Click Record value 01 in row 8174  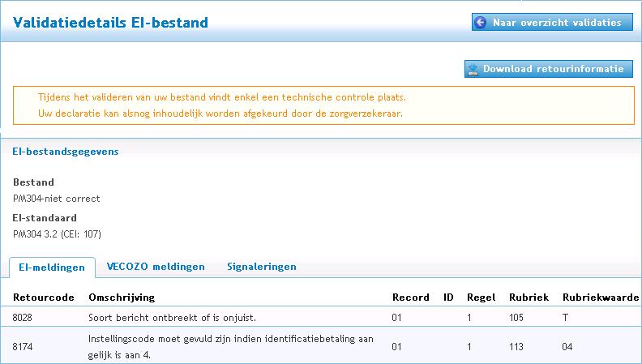(396, 347)
